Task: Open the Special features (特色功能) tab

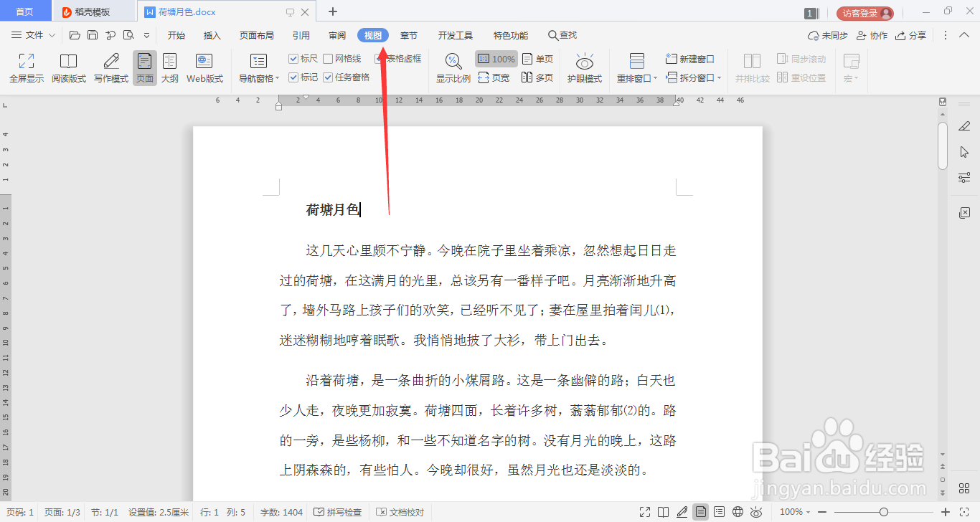Action: click(x=511, y=35)
